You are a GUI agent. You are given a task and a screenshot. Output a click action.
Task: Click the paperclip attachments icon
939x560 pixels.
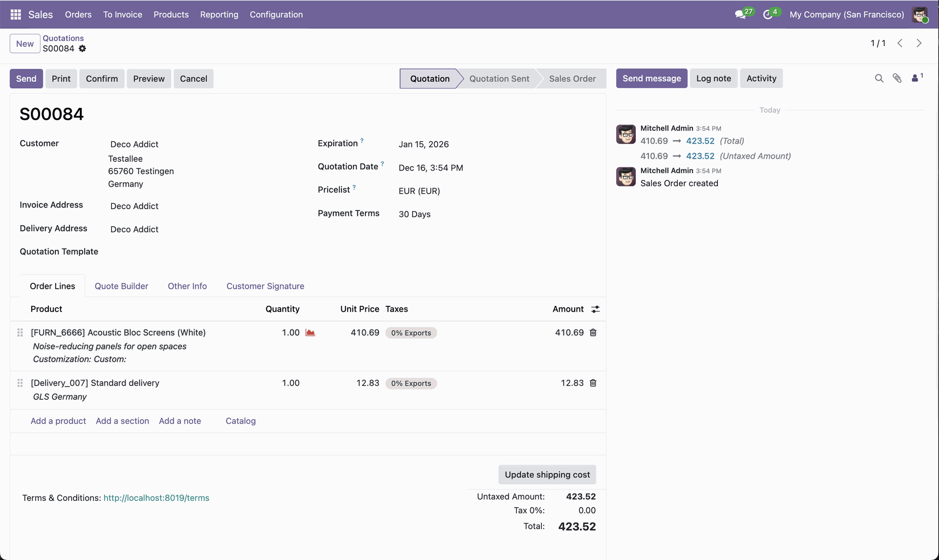click(897, 78)
